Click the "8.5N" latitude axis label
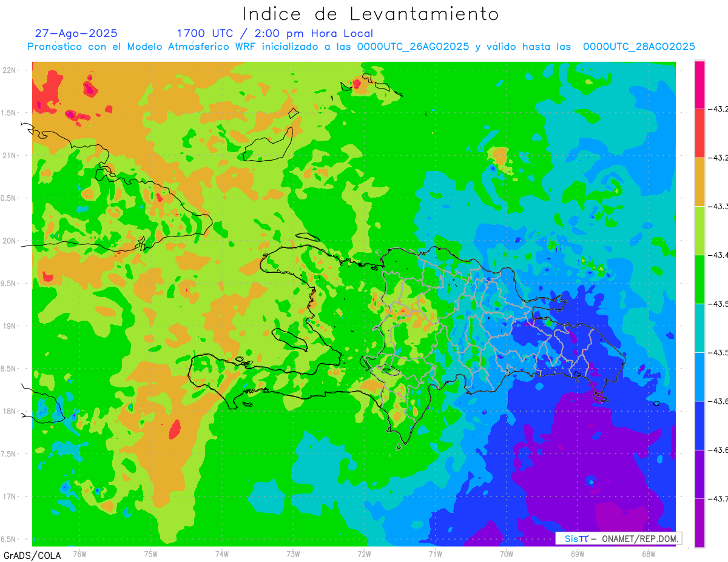The image size is (728, 562). point(9,369)
